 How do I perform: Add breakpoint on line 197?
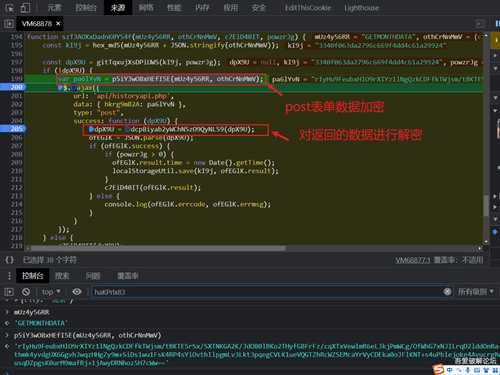pyautogui.click(x=16, y=62)
